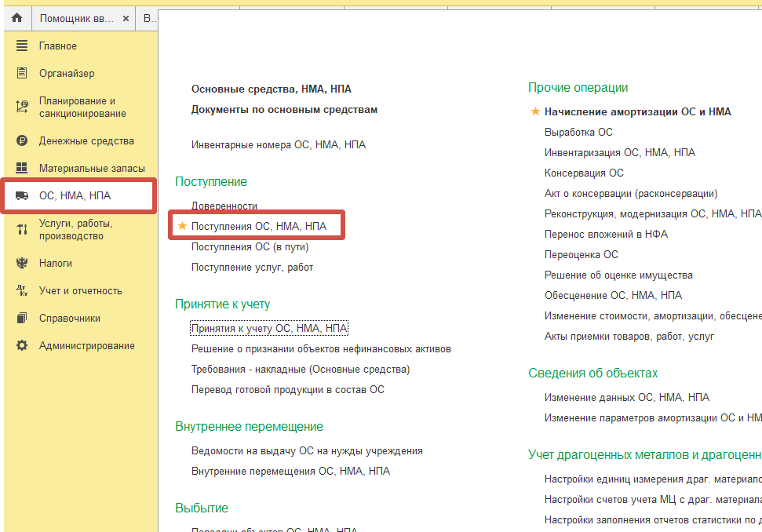
Task: Open the Органайзер section
Action: 67,73
